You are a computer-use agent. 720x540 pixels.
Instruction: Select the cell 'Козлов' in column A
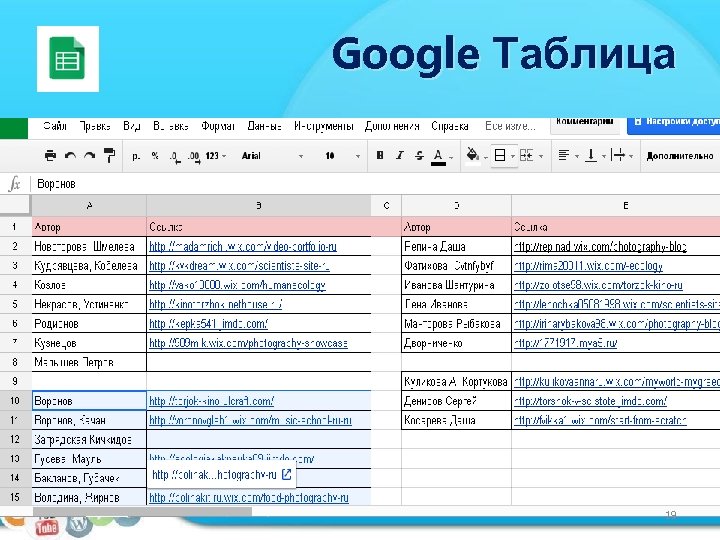point(89,285)
